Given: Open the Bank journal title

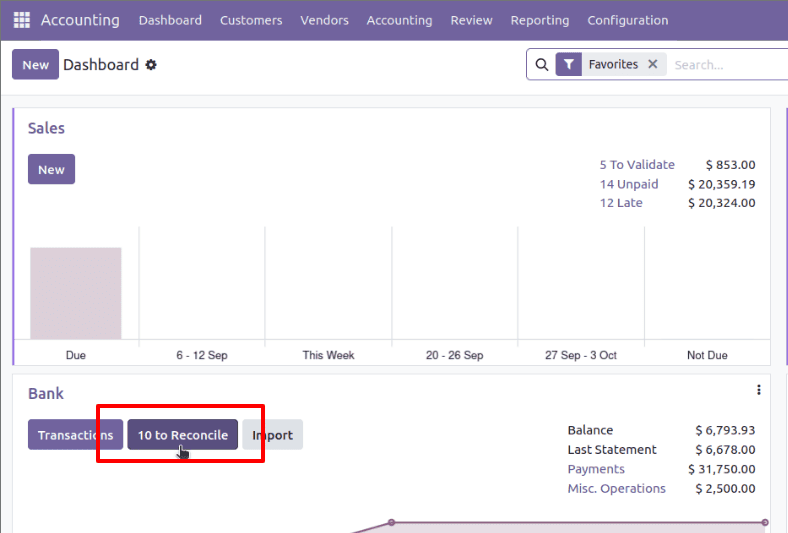Looking at the screenshot, I should [x=46, y=393].
